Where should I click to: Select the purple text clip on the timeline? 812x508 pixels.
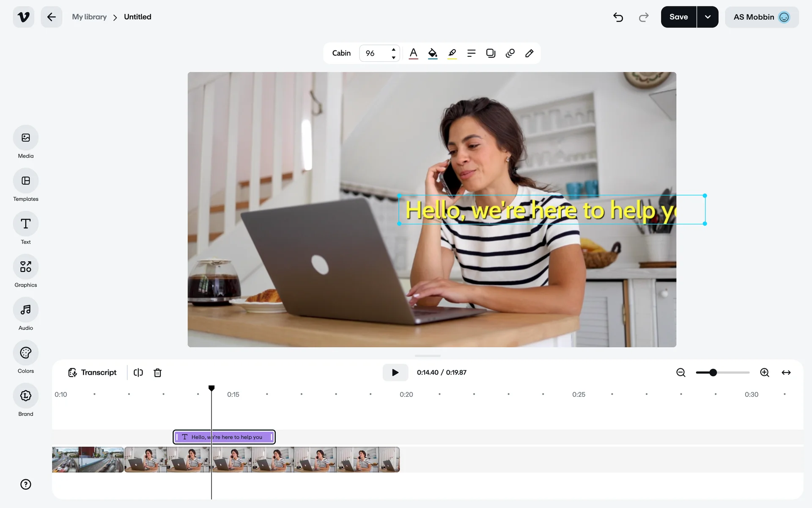pos(241,437)
